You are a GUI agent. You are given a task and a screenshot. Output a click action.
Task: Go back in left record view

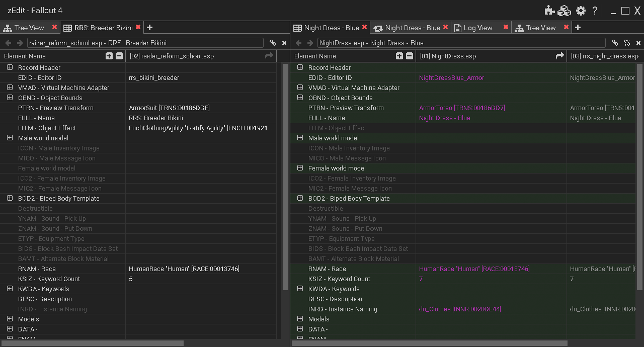[8, 43]
